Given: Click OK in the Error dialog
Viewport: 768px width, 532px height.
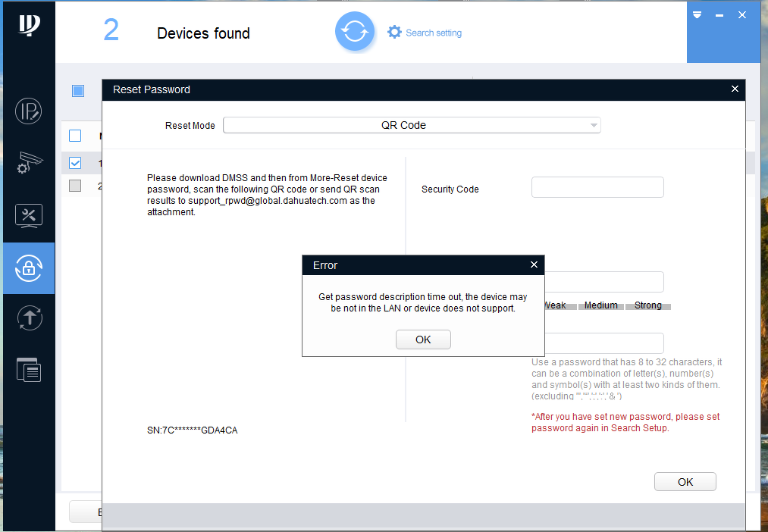Looking at the screenshot, I should [x=423, y=340].
